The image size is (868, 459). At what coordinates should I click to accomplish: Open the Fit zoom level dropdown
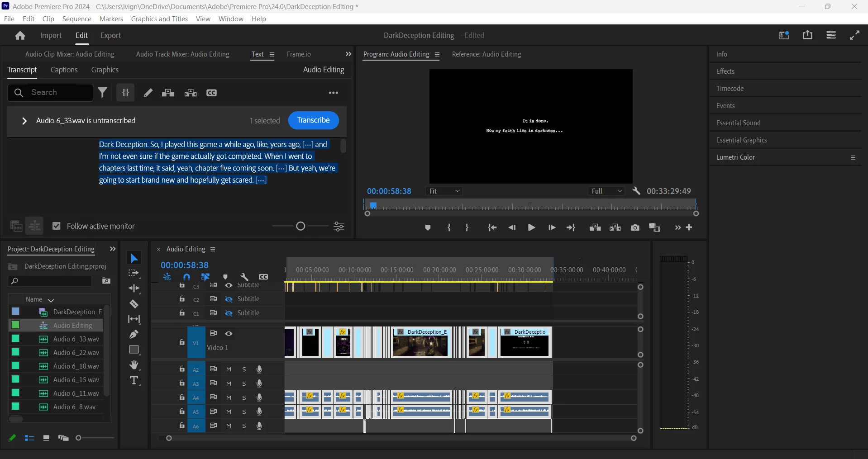[x=444, y=191]
